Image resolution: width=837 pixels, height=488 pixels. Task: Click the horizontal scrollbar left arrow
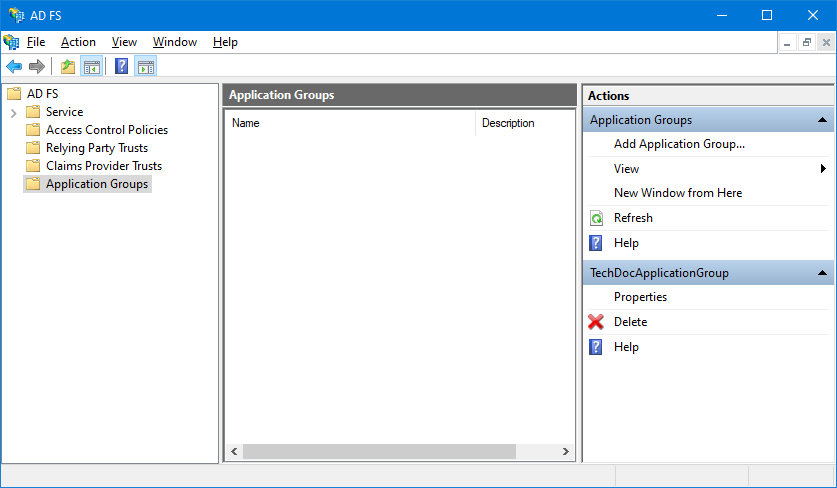pos(234,452)
